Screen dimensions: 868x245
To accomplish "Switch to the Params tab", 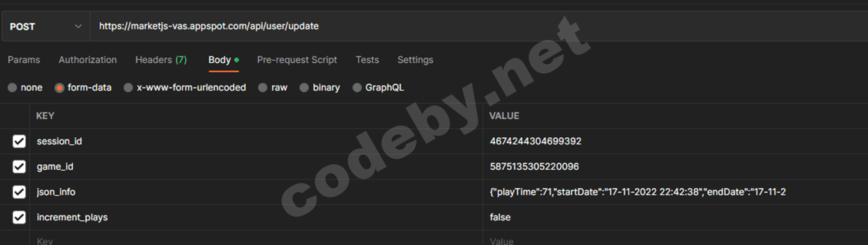I will click(24, 60).
